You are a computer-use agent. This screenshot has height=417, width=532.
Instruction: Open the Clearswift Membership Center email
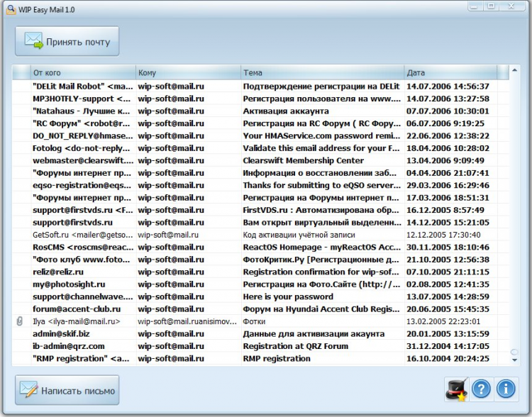pos(260,160)
